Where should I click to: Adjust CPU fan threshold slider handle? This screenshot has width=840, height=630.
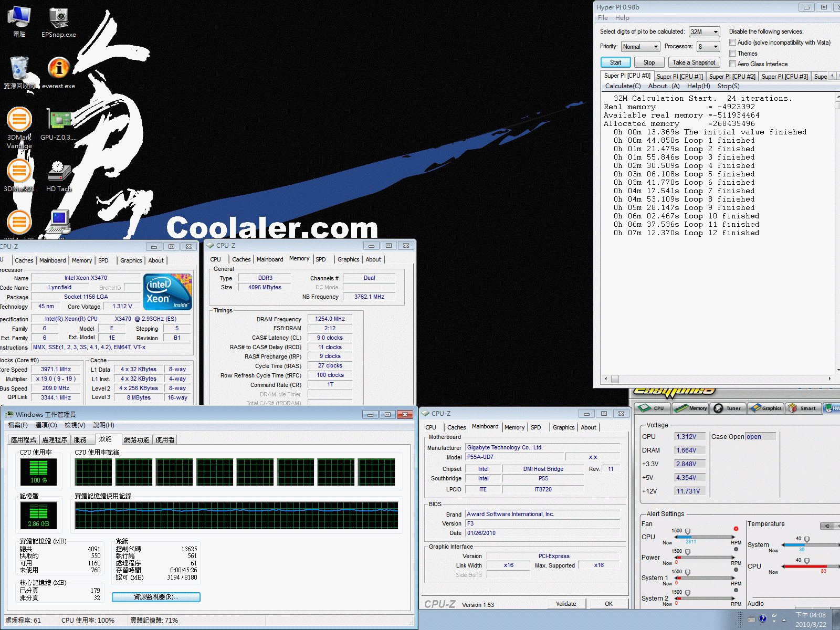[x=688, y=532]
